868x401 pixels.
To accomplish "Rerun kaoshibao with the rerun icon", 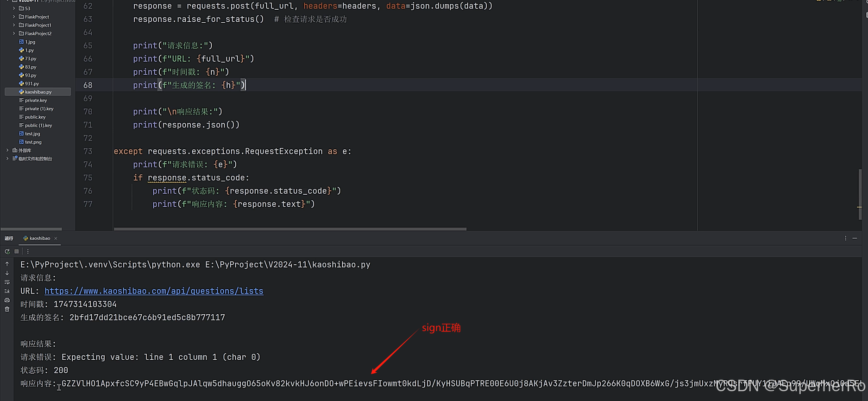I will [x=7, y=251].
